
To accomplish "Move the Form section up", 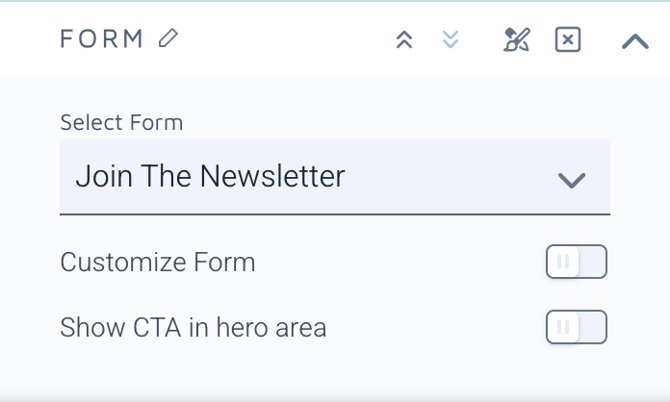I will [x=404, y=40].
